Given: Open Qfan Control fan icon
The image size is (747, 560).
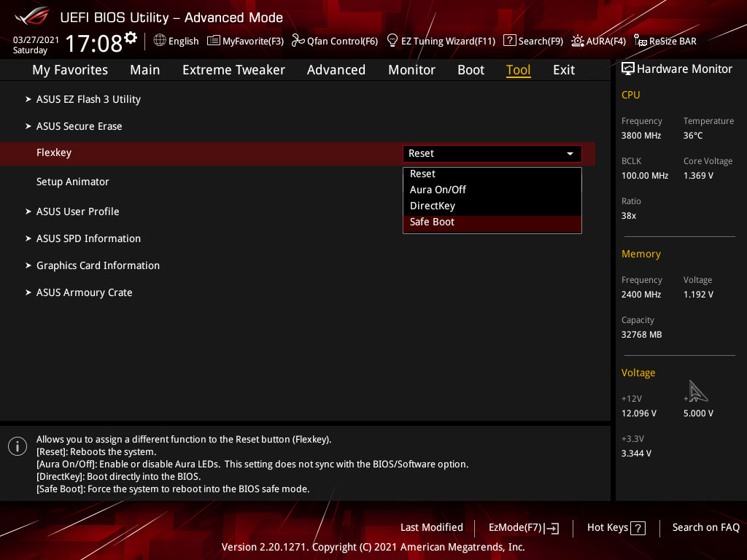Looking at the screenshot, I should click(x=298, y=41).
